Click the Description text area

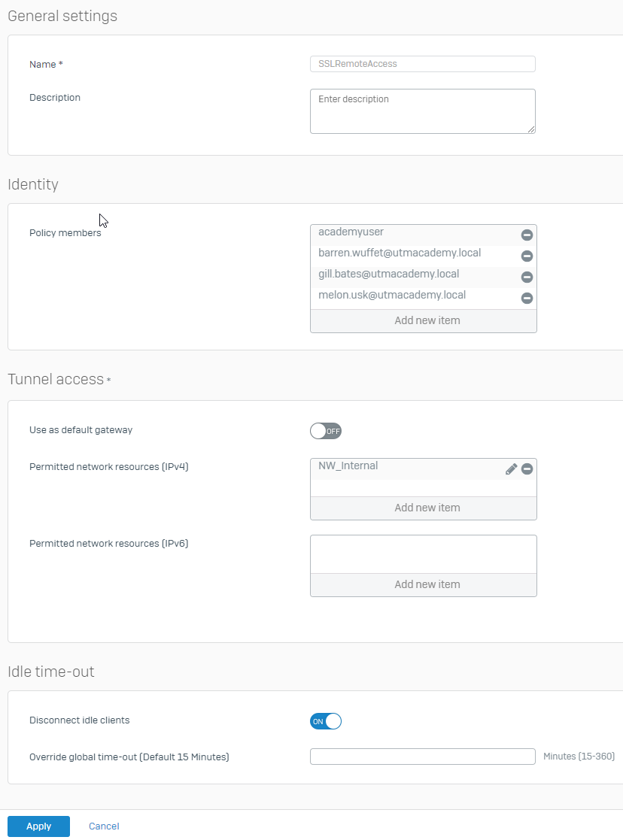pos(422,111)
